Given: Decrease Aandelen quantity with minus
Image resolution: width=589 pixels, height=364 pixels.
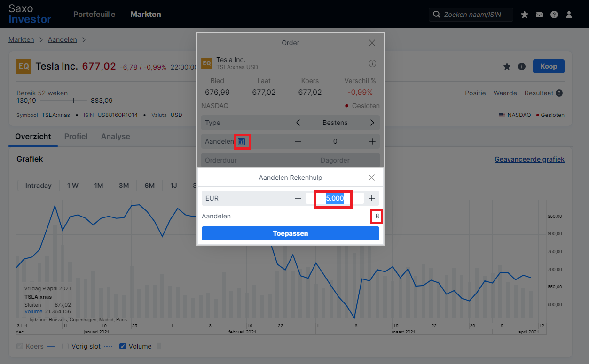Looking at the screenshot, I should tap(298, 141).
